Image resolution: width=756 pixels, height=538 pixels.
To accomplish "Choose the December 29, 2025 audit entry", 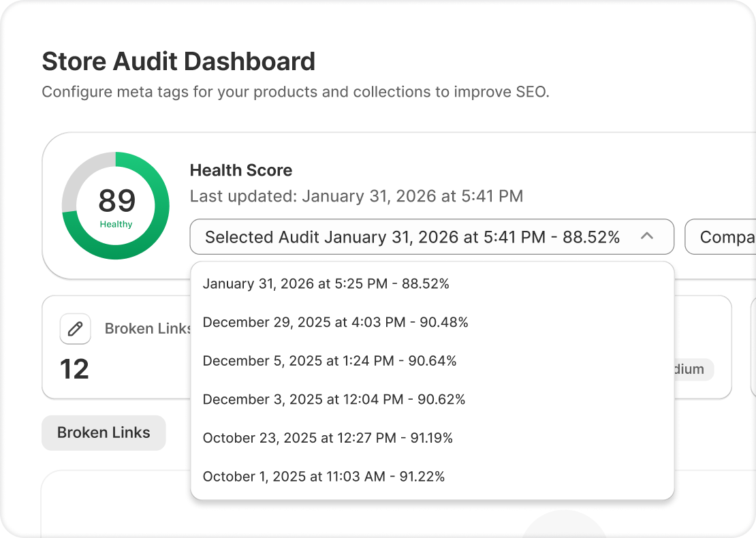I will 335,323.
